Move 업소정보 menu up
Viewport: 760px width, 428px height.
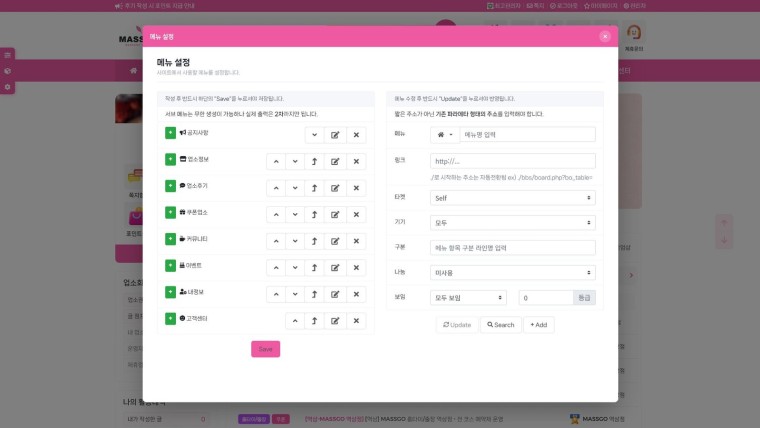click(276, 161)
